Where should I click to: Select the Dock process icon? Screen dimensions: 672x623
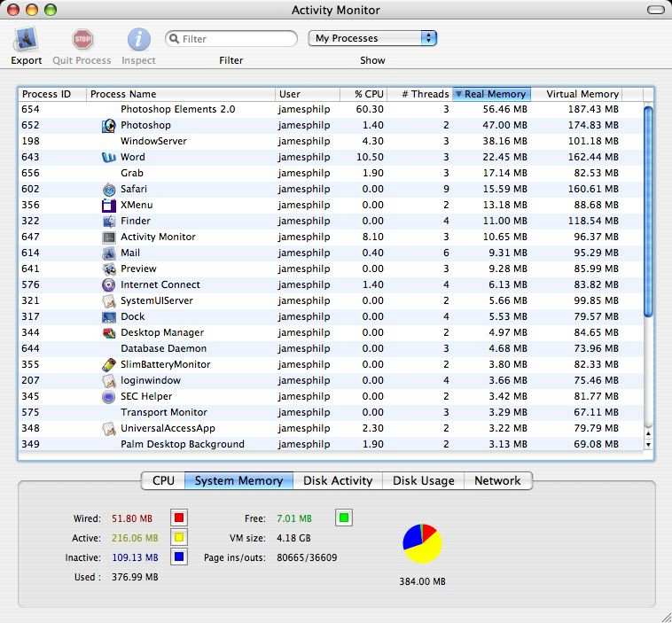coord(109,317)
